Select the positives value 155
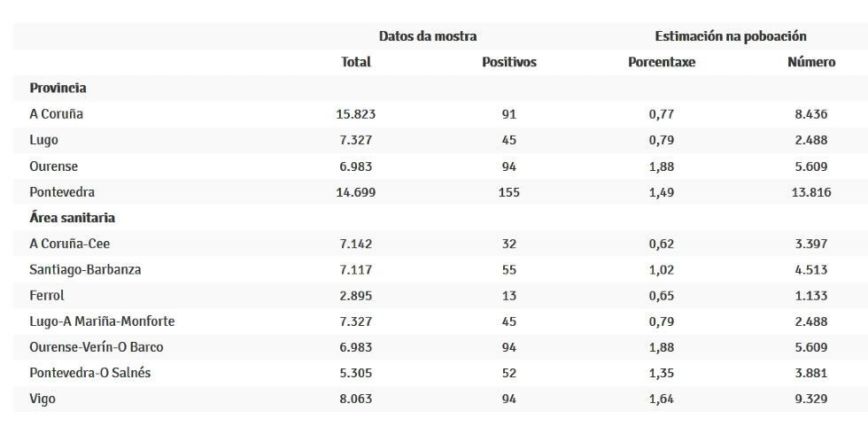The height and width of the screenshot is (434, 868). pyautogui.click(x=509, y=191)
